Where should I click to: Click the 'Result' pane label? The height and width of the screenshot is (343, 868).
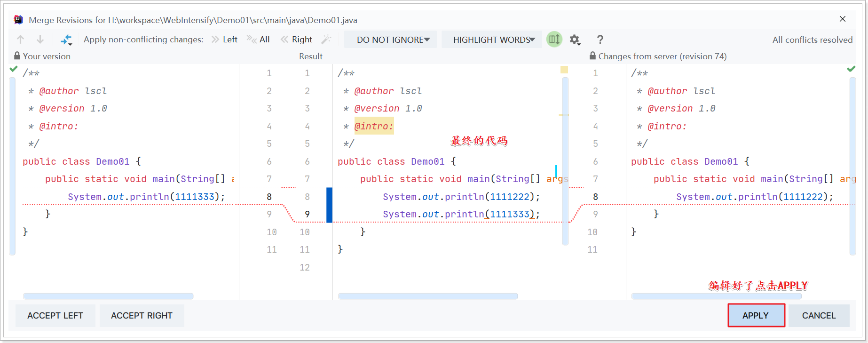point(311,56)
